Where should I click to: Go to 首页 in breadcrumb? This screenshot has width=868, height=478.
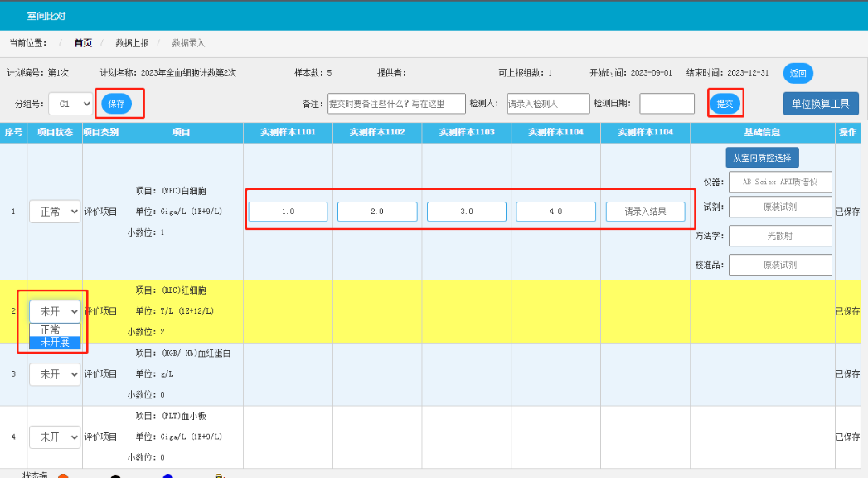point(83,43)
